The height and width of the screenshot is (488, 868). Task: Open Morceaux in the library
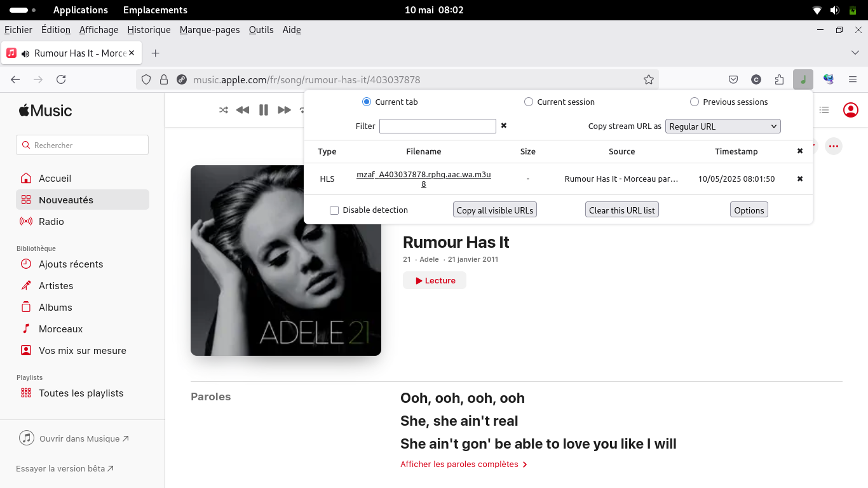click(x=83, y=329)
